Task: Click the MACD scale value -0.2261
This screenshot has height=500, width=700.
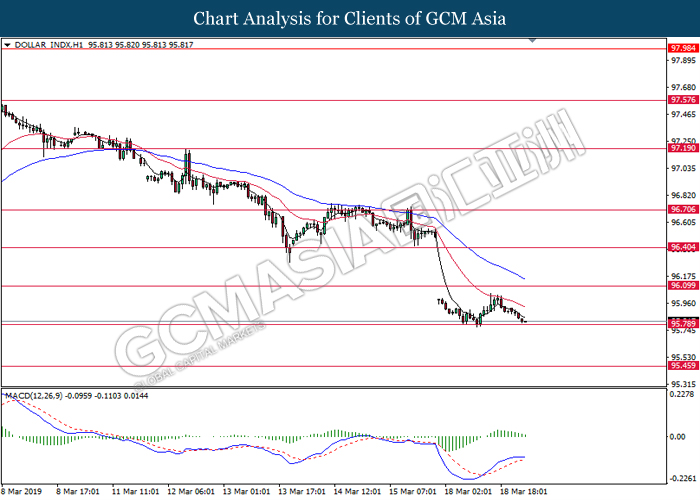Action: point(682,479)
